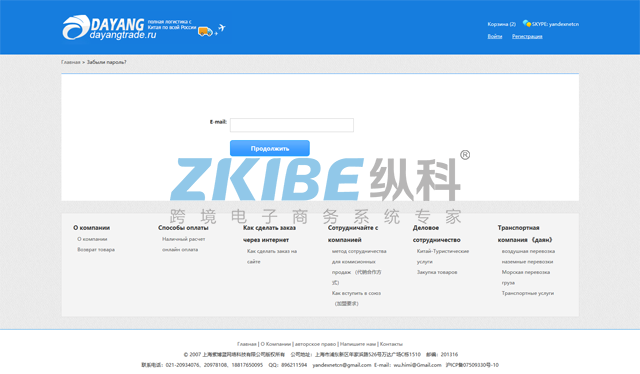
Task: Click the dayangtrade.ru logo text
Action: (x=123, y=35)
